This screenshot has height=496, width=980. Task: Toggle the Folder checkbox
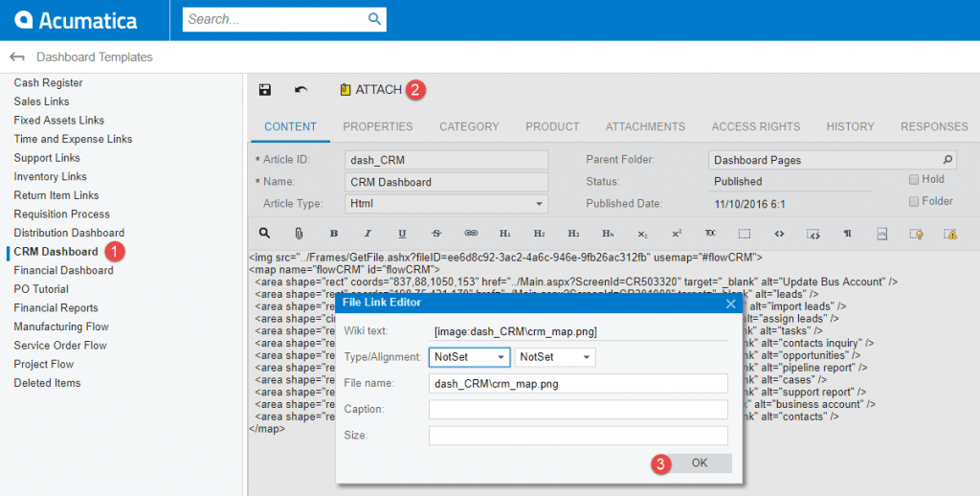[x=914, y=201]
